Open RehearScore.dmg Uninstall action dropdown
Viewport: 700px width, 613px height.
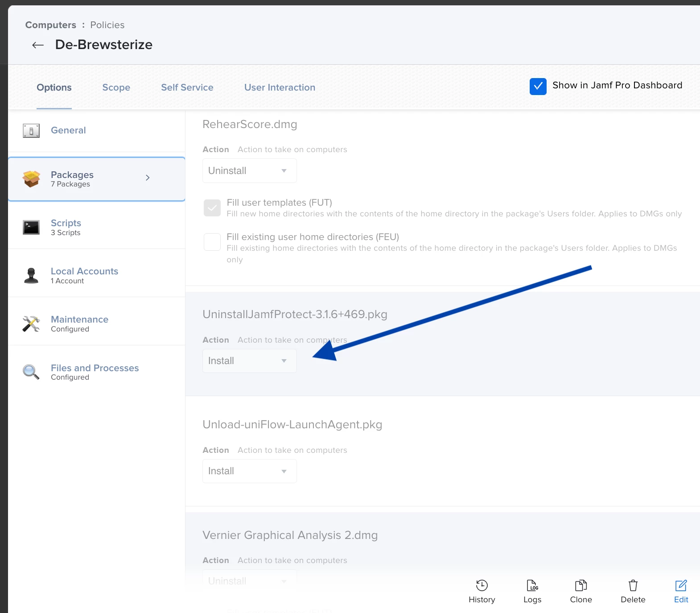pyautogui.click(x=250, y=171)
